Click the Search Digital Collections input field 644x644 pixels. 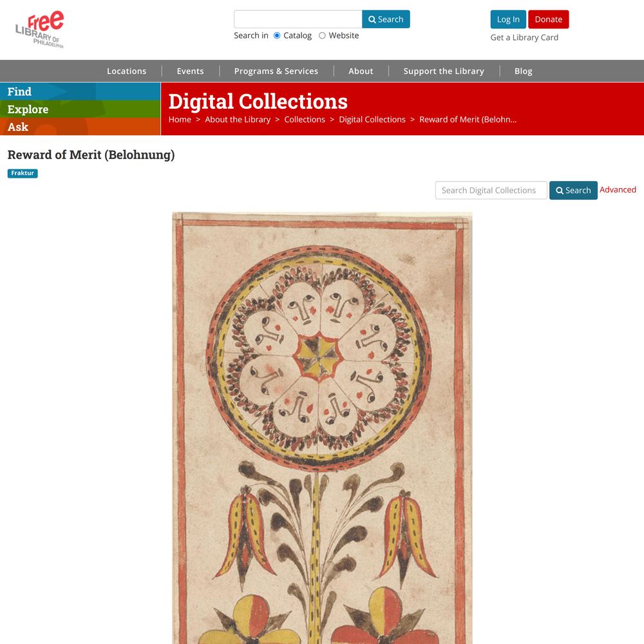click(491, 190)
